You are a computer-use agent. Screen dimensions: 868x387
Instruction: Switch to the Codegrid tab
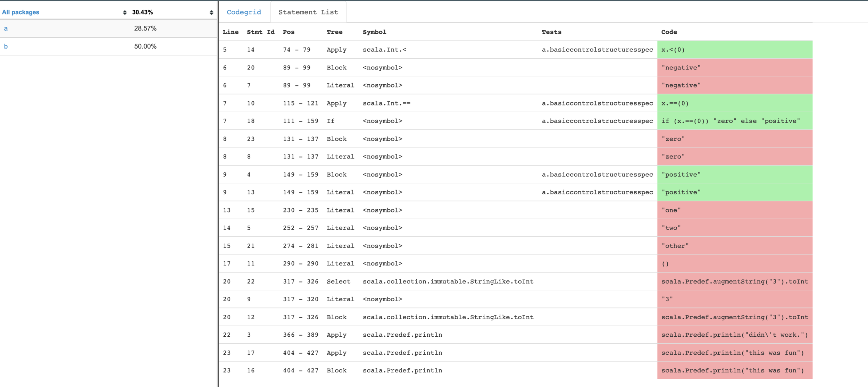244,12
